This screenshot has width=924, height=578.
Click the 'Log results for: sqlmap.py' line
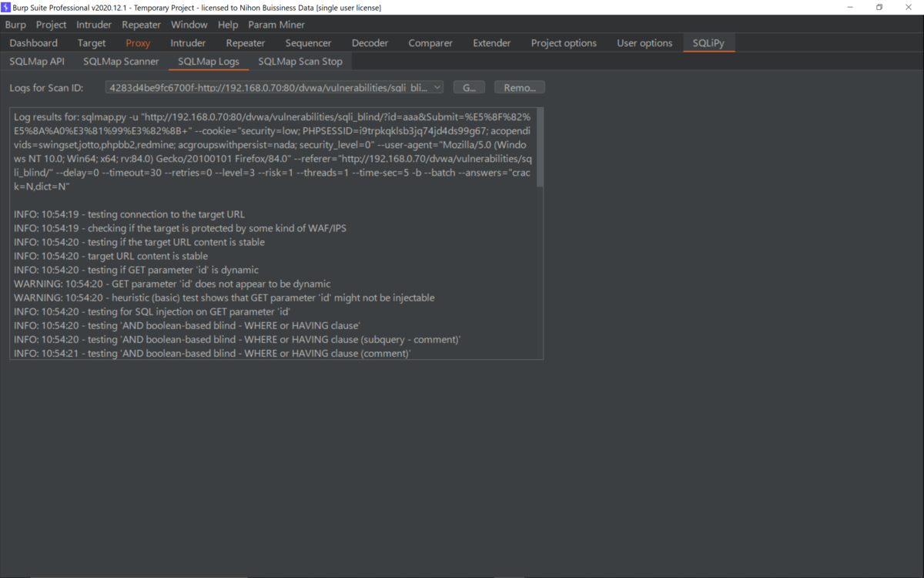[272, 116]
